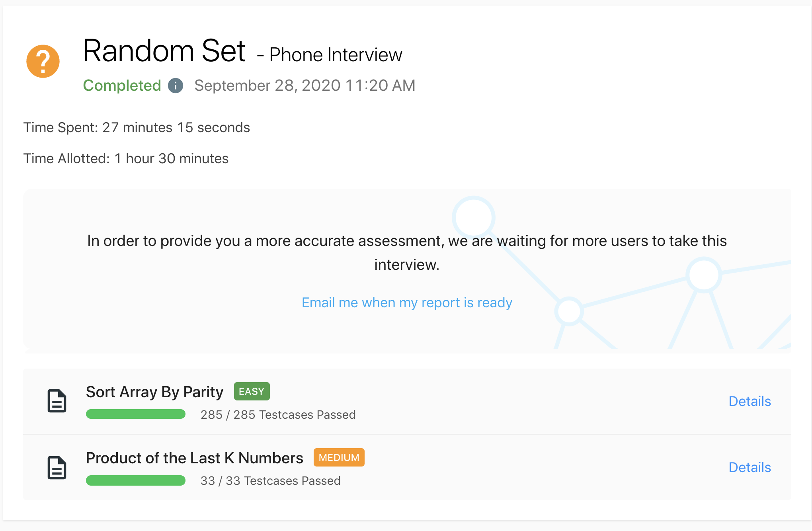Click the Product of the Last K Numbers title
812x531 pixels.
tap(194, 458)
